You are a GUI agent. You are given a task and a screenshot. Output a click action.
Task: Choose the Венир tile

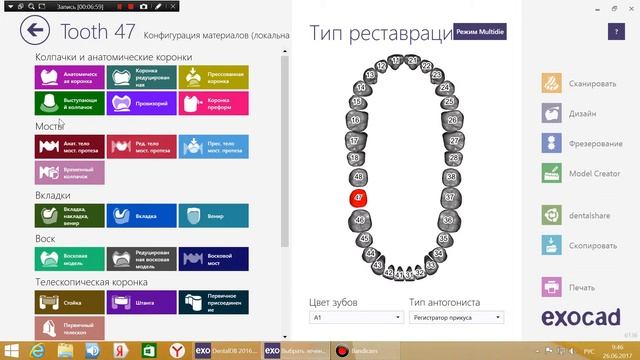pos(213,216)
